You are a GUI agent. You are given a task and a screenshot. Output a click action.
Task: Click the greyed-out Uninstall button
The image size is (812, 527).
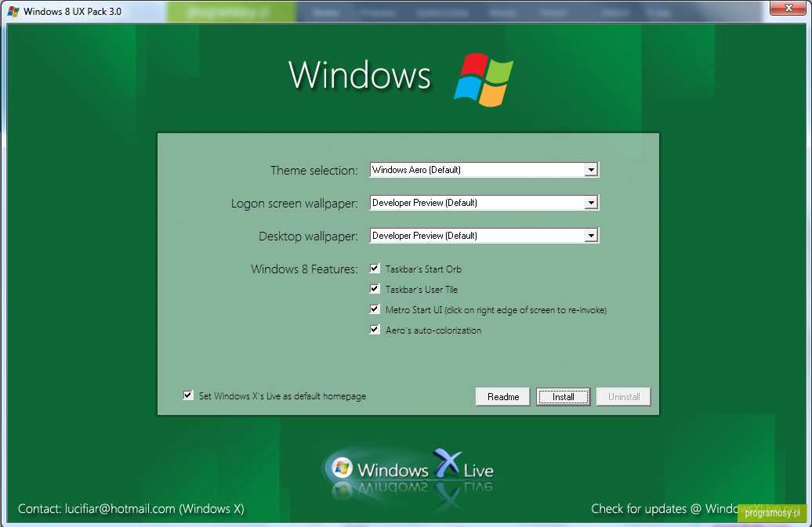624,397
